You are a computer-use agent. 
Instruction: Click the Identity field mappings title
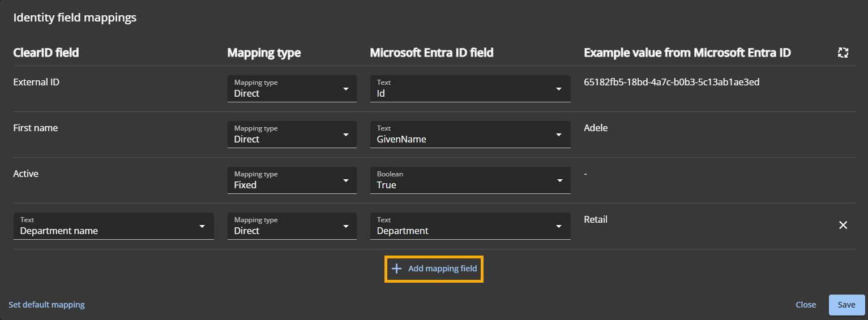[75, 18]
